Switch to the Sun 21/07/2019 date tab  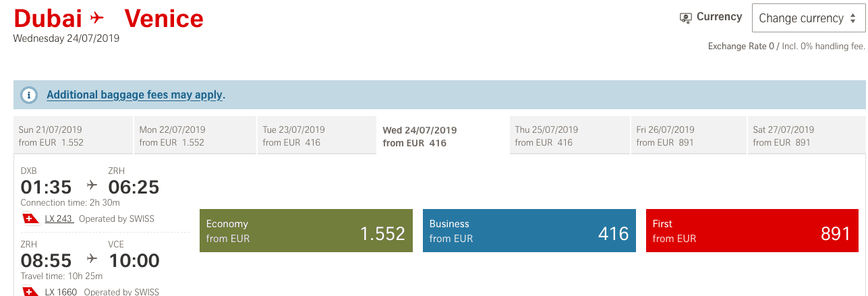pos(73,136)
